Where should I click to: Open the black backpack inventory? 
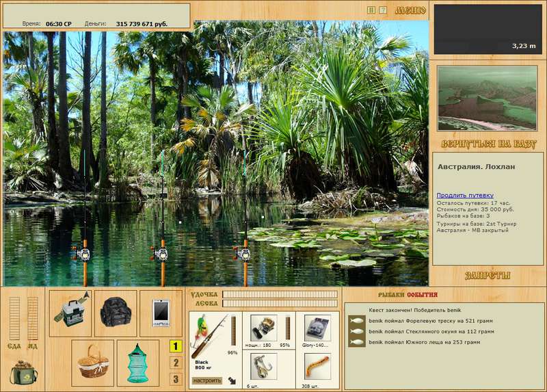pos(116,313)
